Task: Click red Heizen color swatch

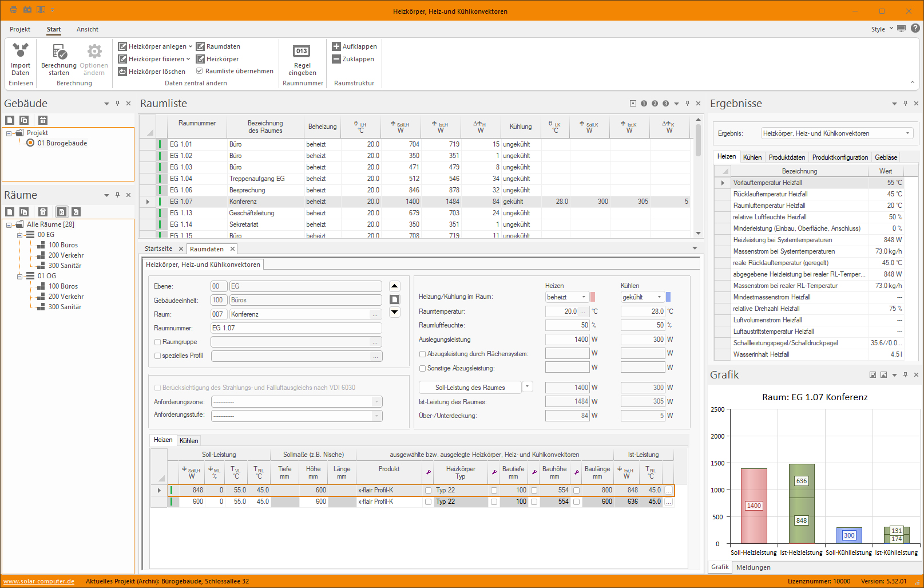Action: pos(593,297)
